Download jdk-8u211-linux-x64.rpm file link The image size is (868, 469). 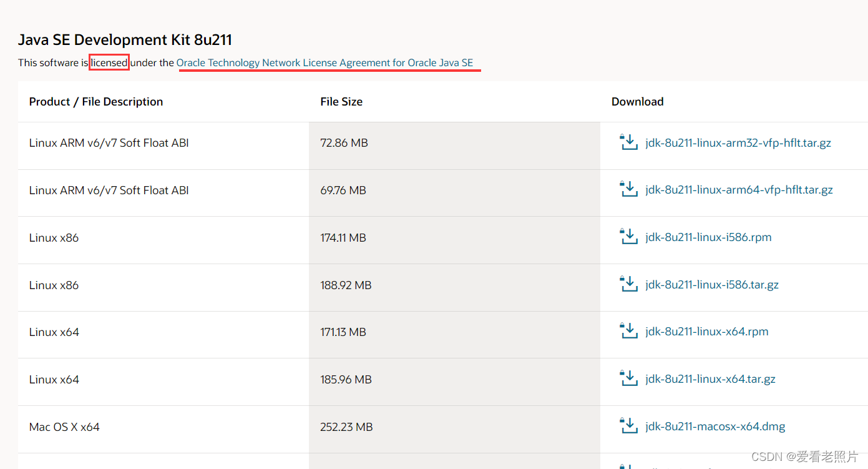tap(707, 332)
